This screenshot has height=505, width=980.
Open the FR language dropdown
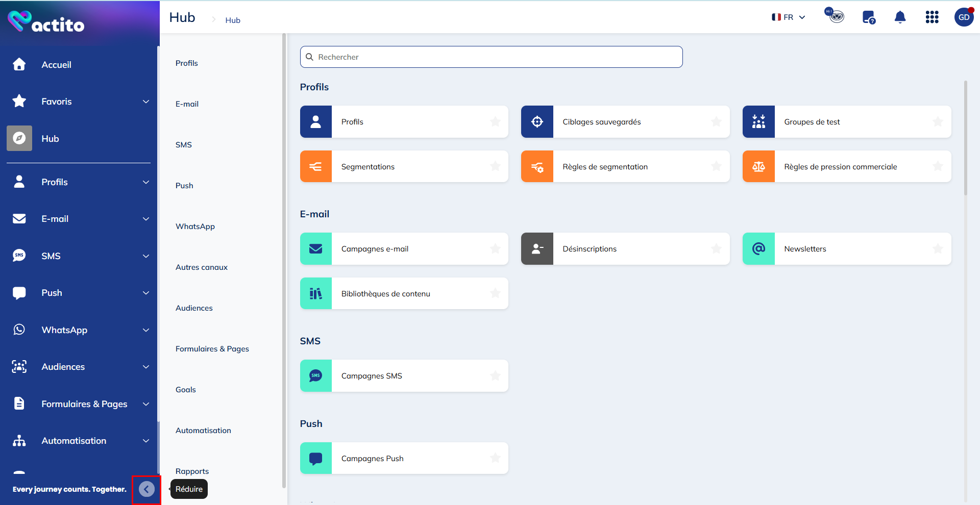pos(789,17)
